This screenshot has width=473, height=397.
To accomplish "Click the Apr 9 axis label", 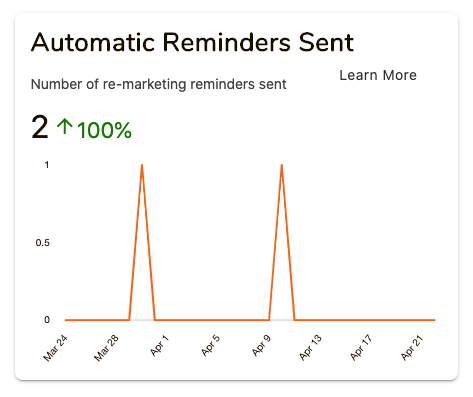I will click(x=262, y=346).
